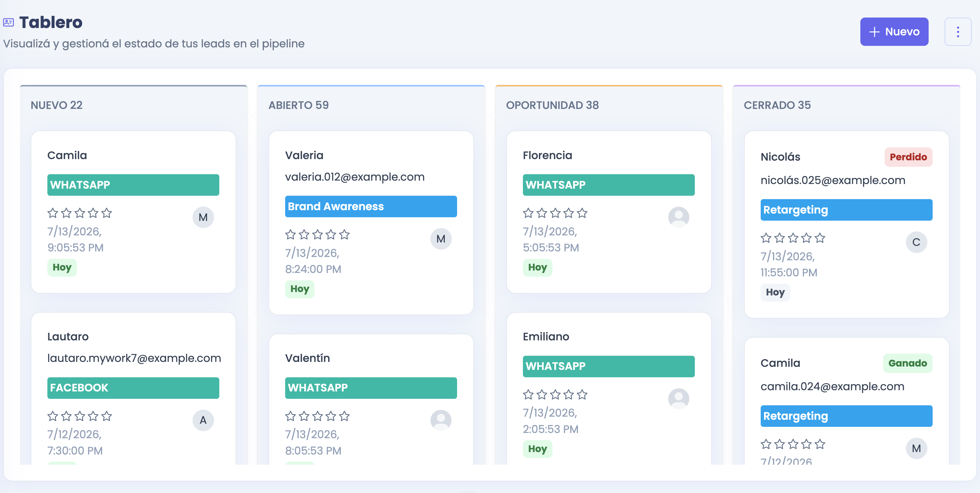Open lead name Valeria
The image size is (980, 493).
point(304,155)
